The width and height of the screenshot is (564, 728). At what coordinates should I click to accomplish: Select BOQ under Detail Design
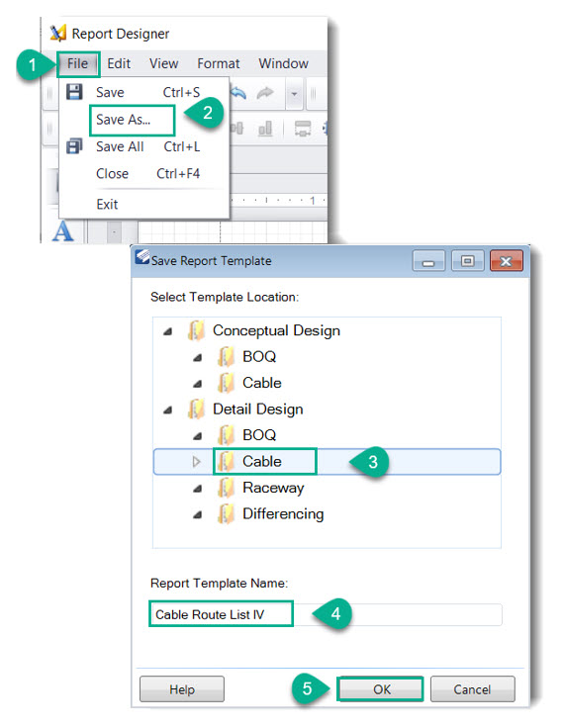[259, 435]
